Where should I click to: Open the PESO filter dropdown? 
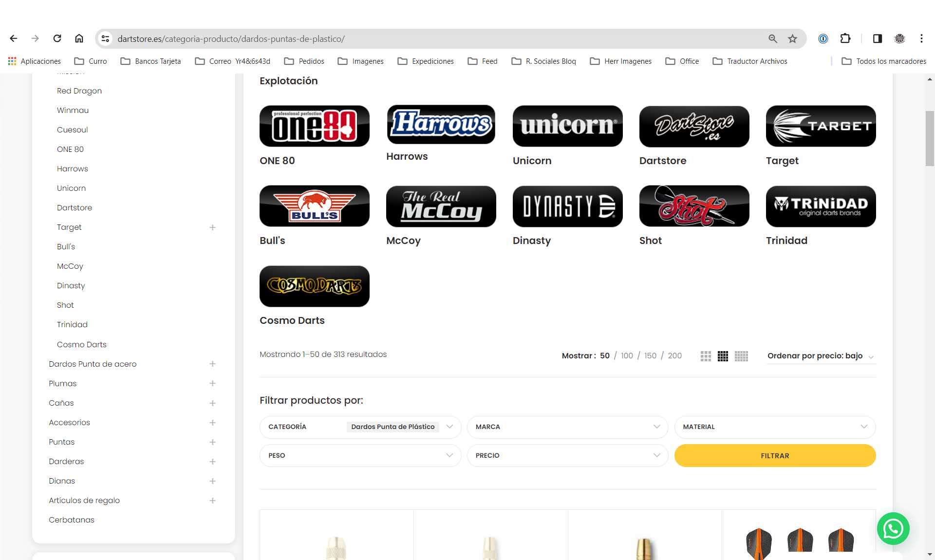pyautogui.click(x=360, y=456)
